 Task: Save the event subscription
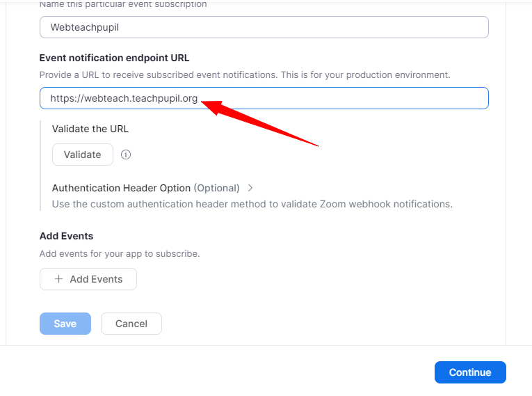coord(65,324)
